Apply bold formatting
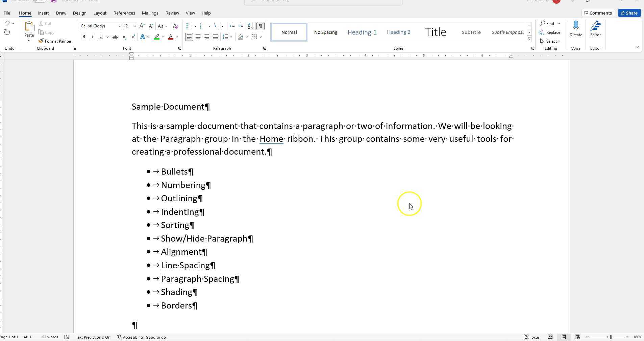 pyautogui.click(x=84, y=37)
